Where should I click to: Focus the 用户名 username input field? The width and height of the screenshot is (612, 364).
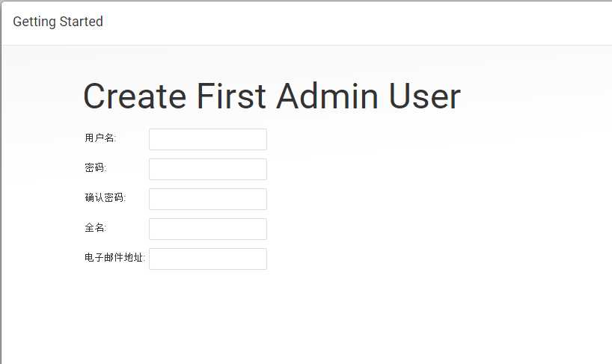208,139
